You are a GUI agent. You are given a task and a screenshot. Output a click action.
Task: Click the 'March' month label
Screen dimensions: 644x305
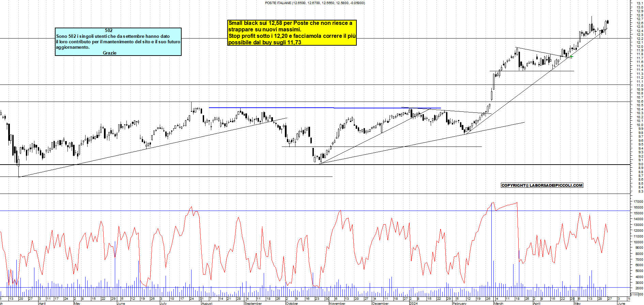tap(499, 303)
